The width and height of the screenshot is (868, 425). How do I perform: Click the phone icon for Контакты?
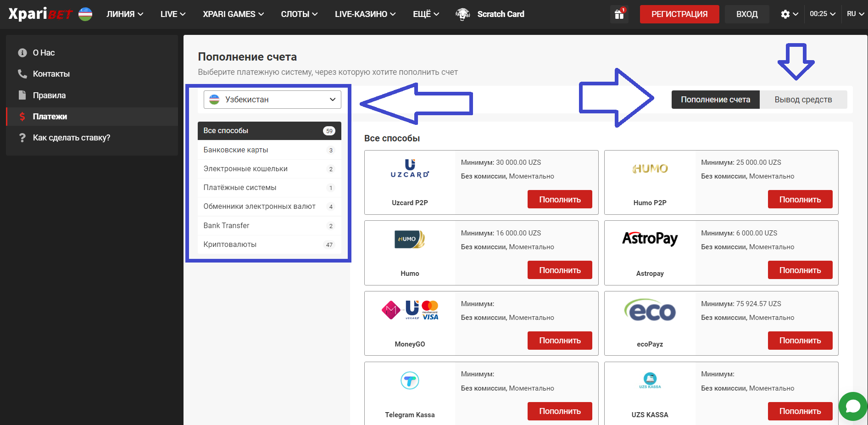pyautogui.click(x=22, y=74)
